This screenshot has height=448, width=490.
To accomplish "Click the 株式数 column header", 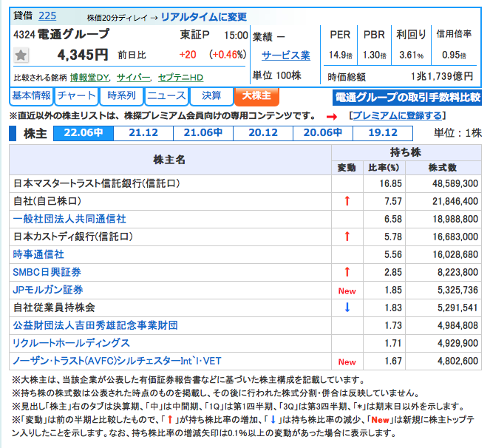I will [x=443, y=168].
